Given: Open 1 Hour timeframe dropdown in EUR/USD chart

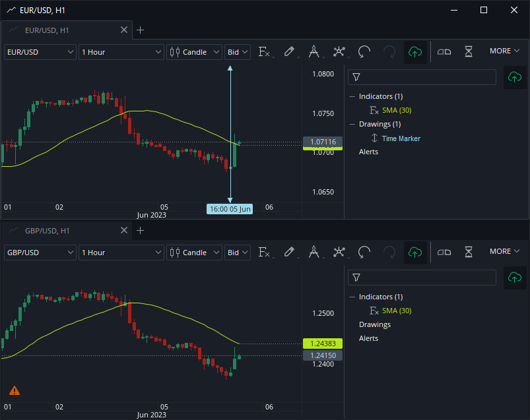Looking at the screenshot, I should (x=121, y=52).
